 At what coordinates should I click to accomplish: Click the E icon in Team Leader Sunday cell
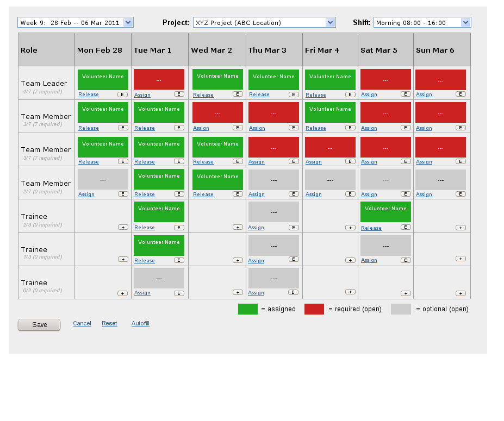(461, 94)
